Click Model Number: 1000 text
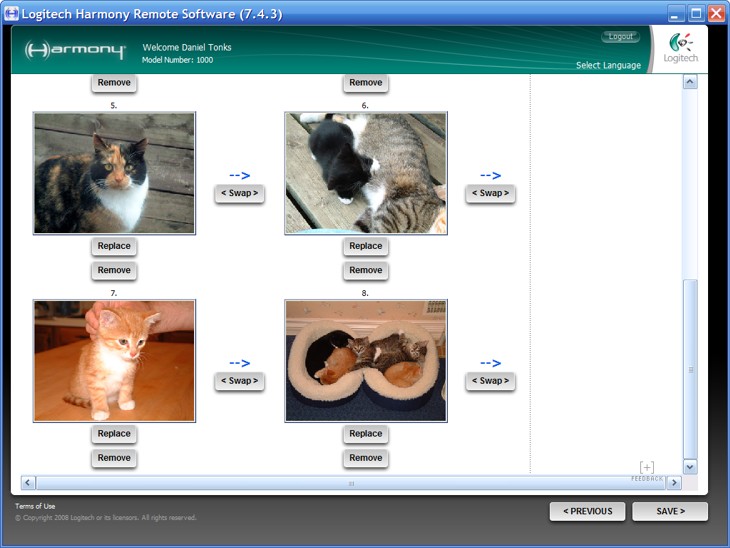Image resolution: width=730 pixels, height=548 pixels. 177,60
